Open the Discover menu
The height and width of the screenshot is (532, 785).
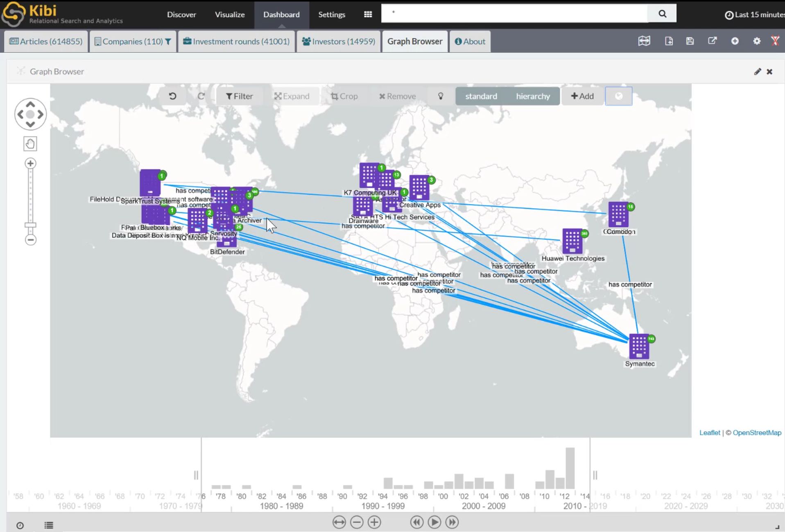click(181, 14)
